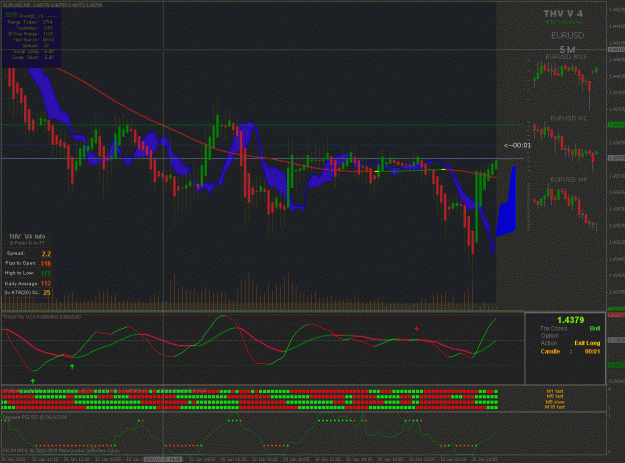Click the Trix Cross "Bull" value
625x463 pixels.
595,328
